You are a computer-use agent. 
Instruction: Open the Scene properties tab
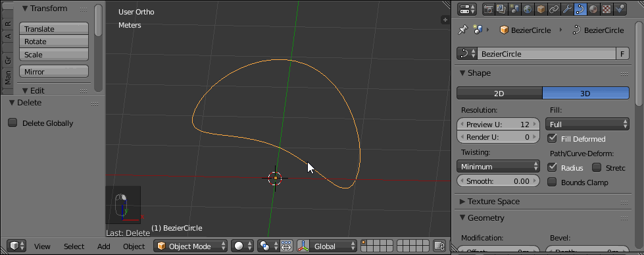click(x=514, y=9)
